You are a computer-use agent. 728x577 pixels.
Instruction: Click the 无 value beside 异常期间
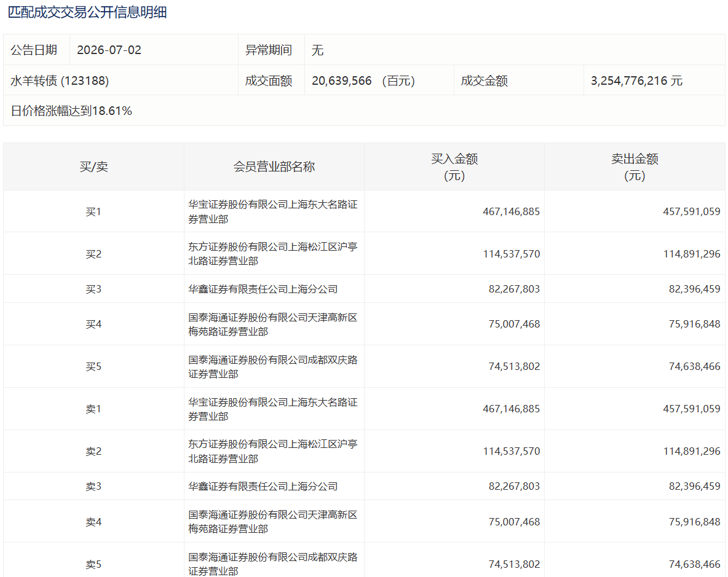coord(317,50)
